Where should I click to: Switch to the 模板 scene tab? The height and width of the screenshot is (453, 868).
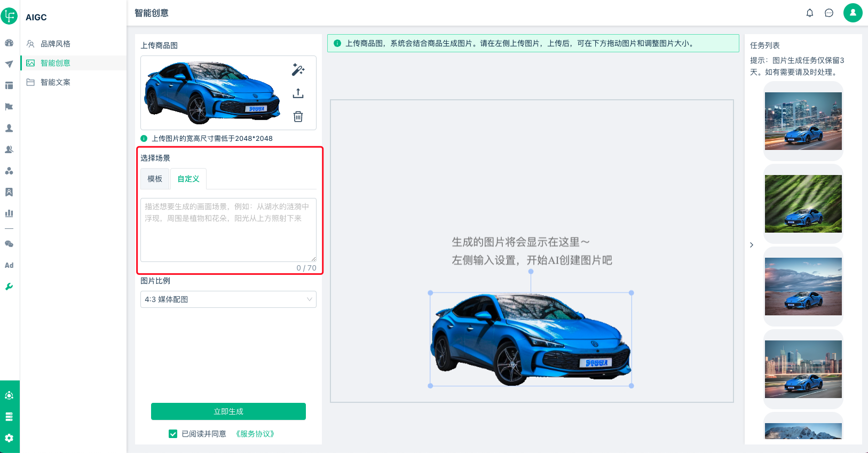coord(155,179)
